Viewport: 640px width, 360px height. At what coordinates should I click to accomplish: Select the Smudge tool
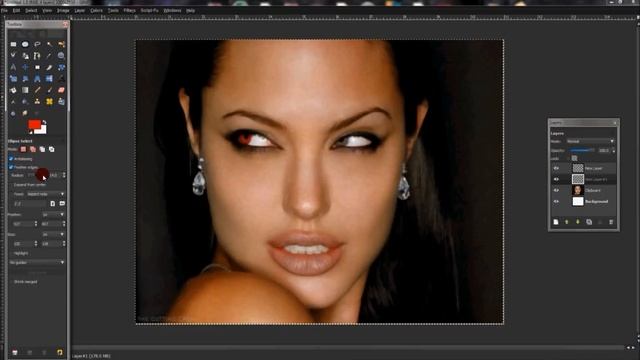[x=25, y=113]
